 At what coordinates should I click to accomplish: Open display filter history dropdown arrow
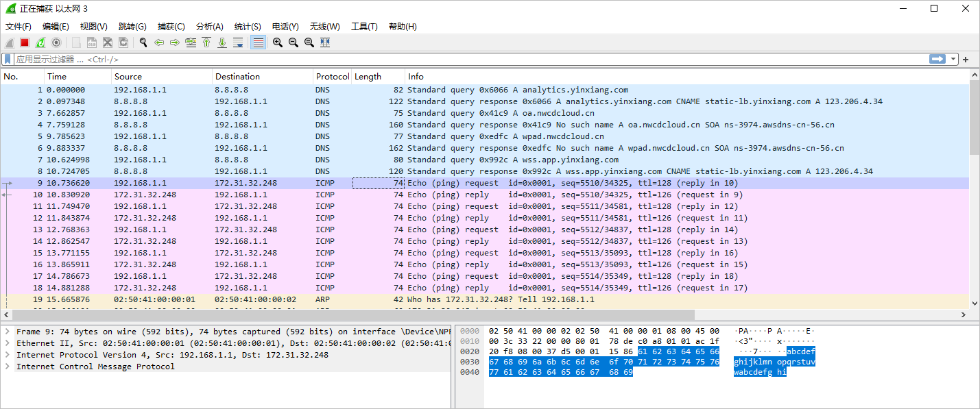pyautogui.click(x=953, y=60)
